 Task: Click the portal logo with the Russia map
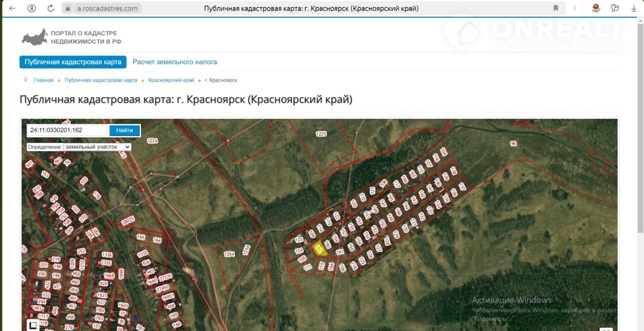35,37
